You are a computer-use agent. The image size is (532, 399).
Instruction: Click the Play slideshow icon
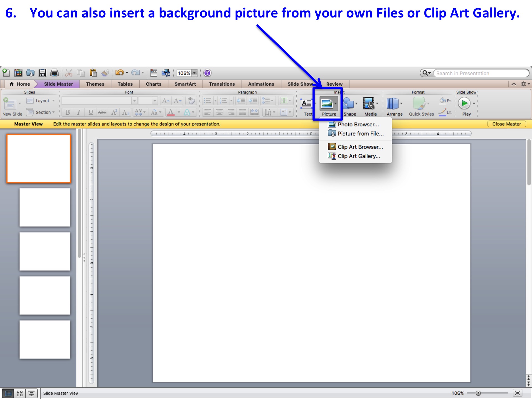(464, 103)
